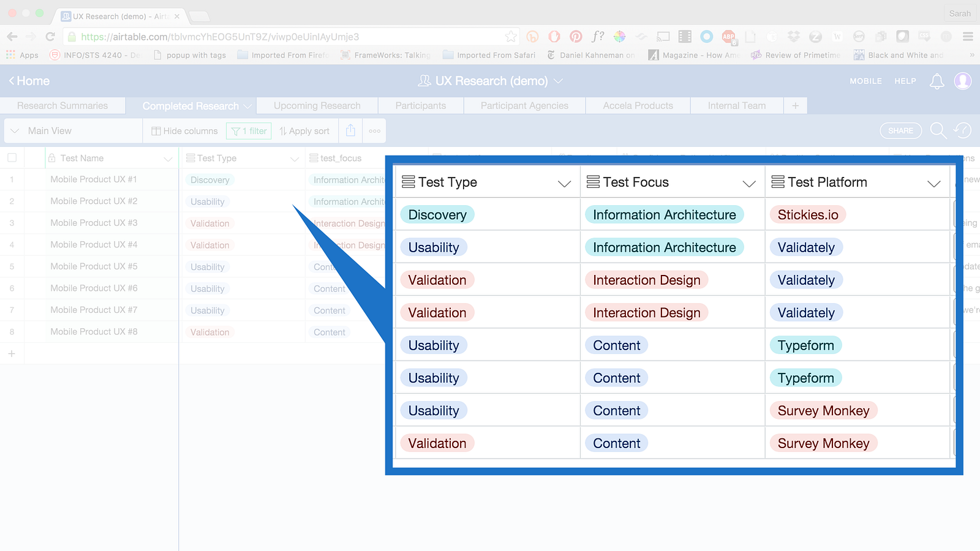Viewport: 980px width, 551px height.
Task: Open the Black and White bookmark
Action: pos(899,55)
